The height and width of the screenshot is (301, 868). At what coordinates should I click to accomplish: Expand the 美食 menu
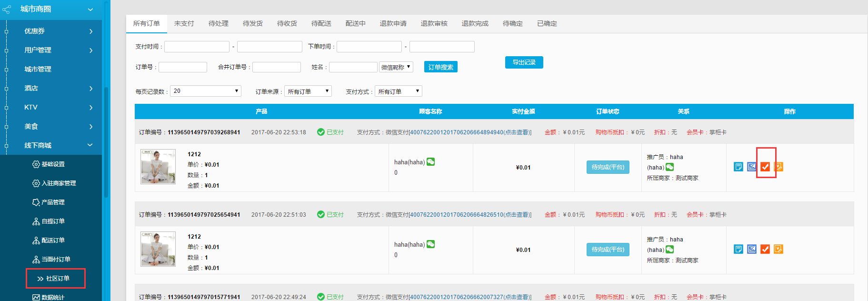(x=91, y=127)
